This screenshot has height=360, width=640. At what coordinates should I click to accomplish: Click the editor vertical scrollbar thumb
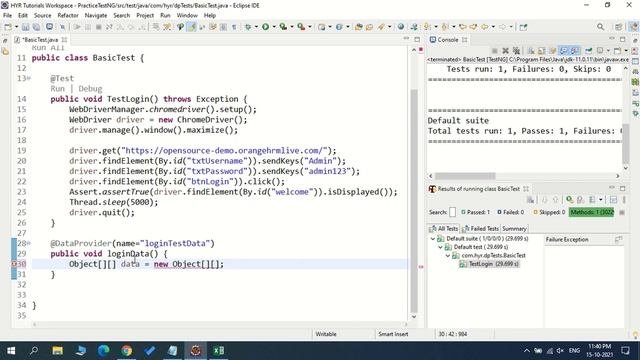point(413,200)
